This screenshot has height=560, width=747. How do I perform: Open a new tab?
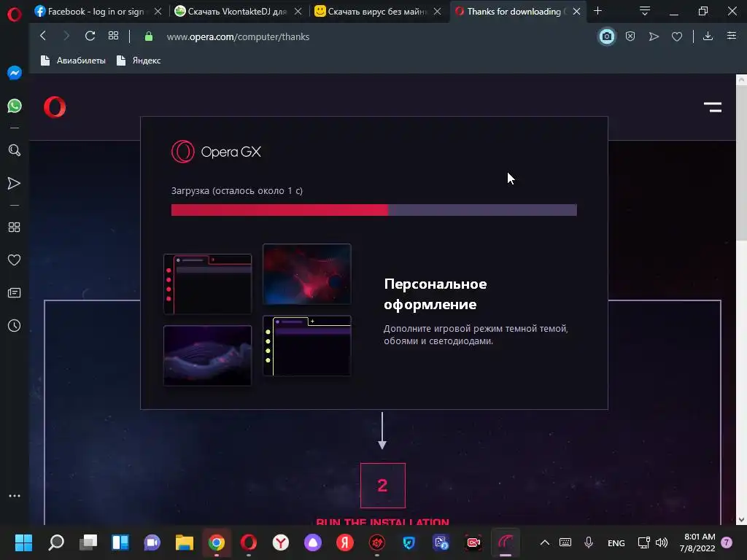[598, 10]
